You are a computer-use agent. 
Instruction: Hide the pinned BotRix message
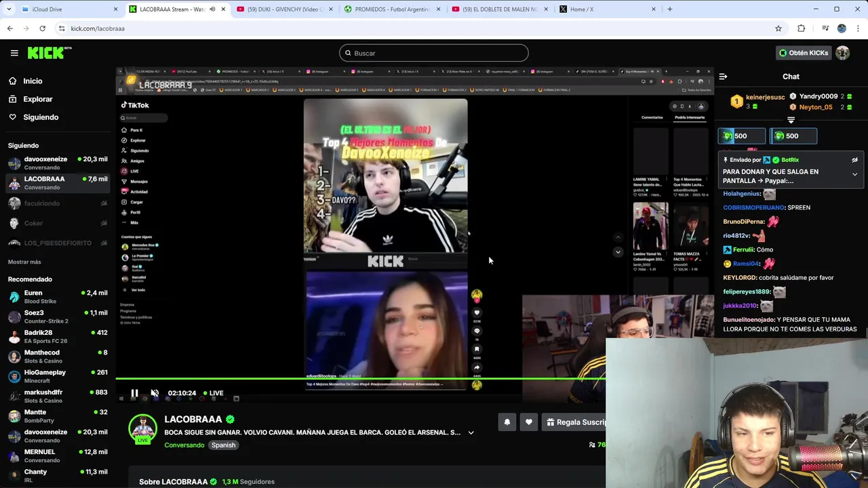pyautogui.click(x=854, y=160)
